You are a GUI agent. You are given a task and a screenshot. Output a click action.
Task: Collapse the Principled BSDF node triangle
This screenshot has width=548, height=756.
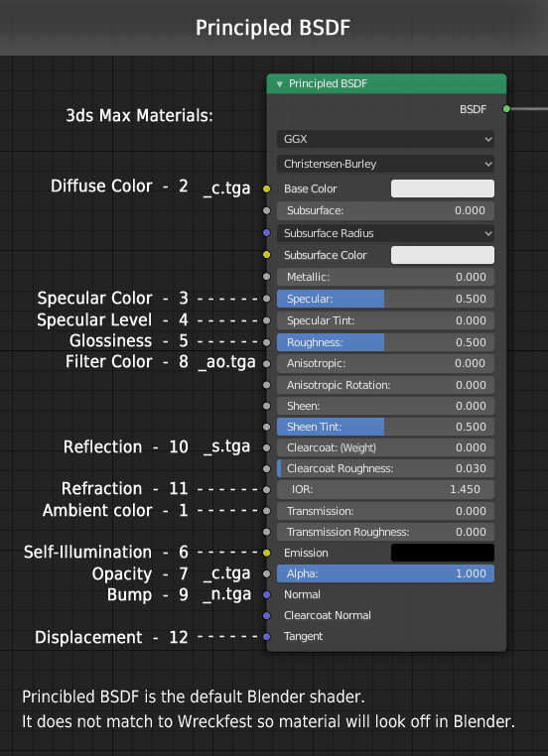(x=279, y=84)
